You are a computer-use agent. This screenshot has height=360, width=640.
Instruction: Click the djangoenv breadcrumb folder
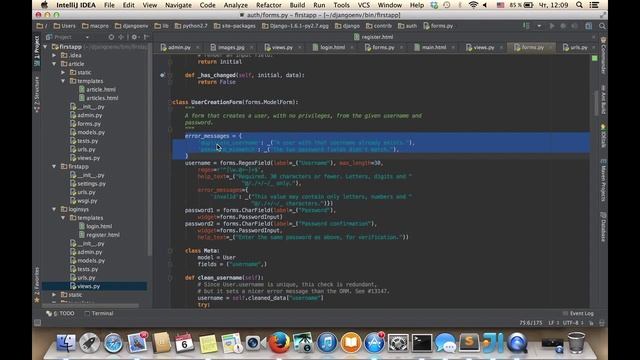131,26
